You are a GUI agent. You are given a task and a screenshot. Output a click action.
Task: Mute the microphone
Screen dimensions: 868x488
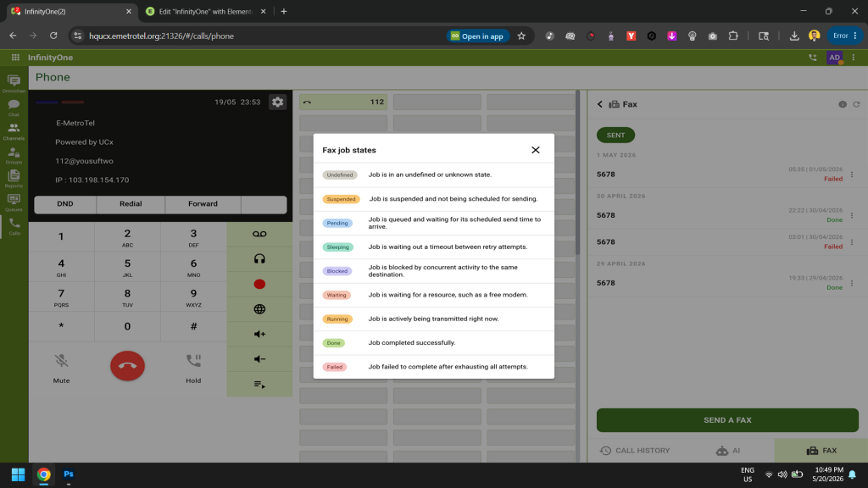pyautogui.click(x=61, y=368)
